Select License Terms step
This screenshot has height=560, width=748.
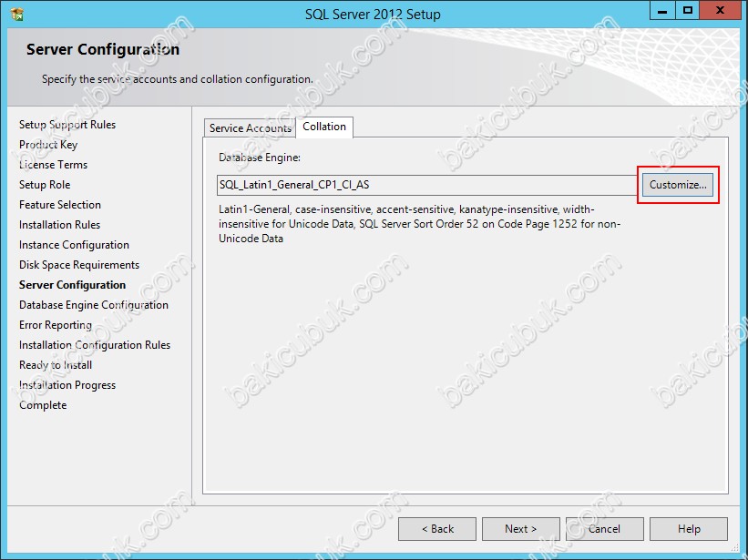[x=54, y=165]
